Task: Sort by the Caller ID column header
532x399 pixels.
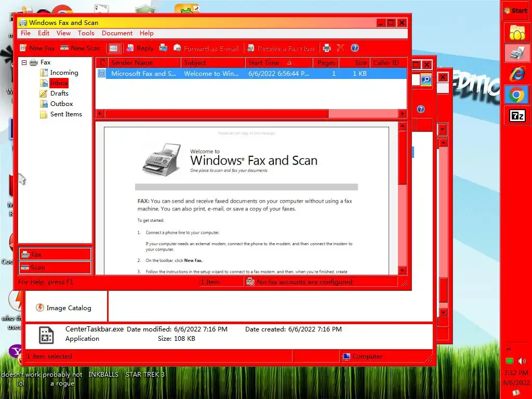Action: [389, 62]
